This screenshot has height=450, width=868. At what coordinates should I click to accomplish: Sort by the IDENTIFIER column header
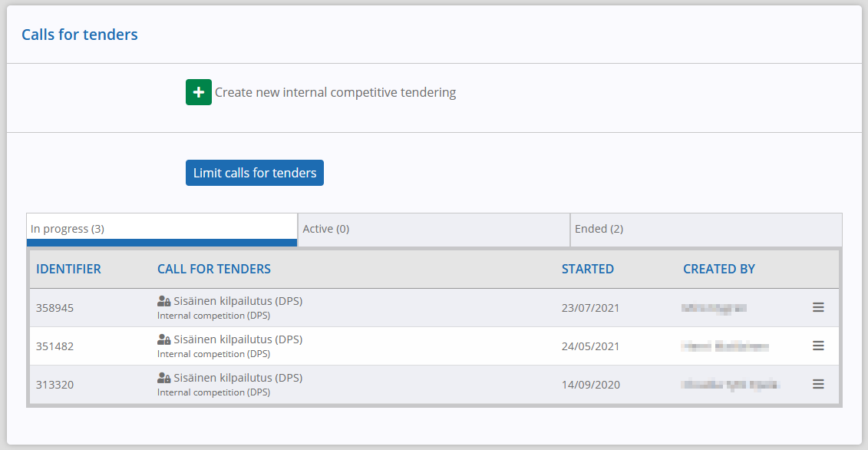pyautogui.click(x=68, y=270)
